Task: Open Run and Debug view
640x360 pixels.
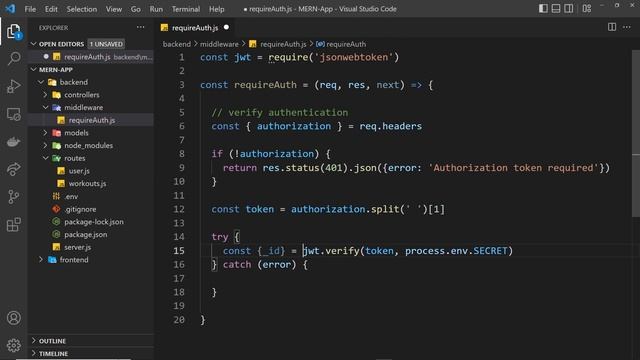Action: tap(13, 86)
